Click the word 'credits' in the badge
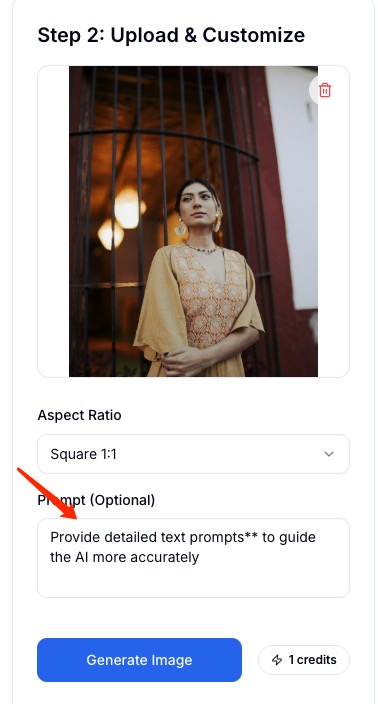 pos(316,660)
